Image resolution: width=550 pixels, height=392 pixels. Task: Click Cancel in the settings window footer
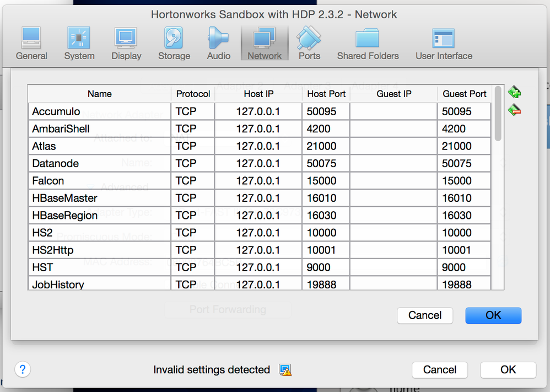pyautogui.click(x=440, y=369)
